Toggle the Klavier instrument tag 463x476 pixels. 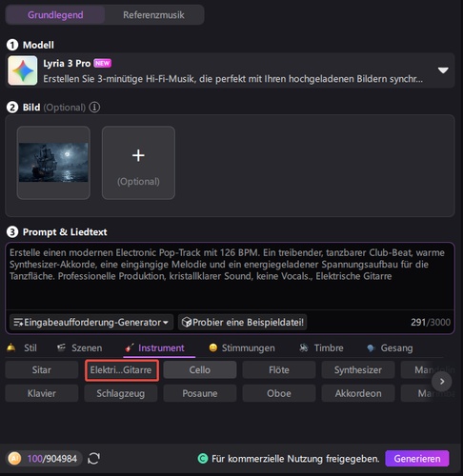click(x=42, y=393)
